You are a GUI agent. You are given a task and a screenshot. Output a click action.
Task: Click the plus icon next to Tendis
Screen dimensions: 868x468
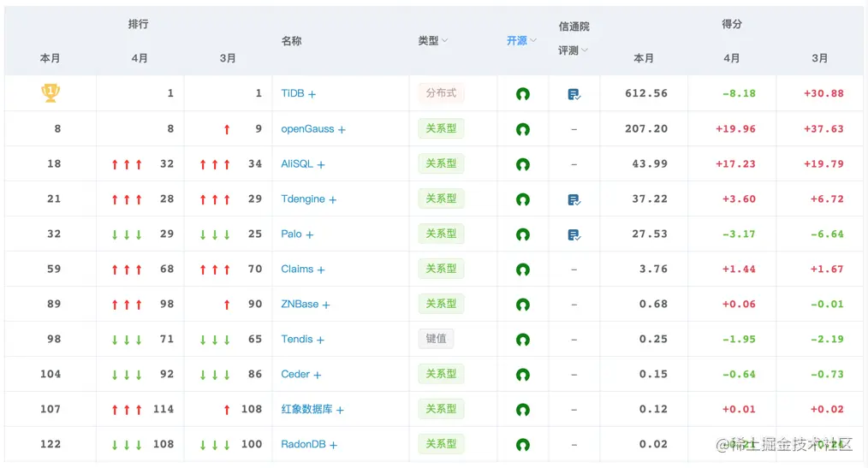pos(320,341)
